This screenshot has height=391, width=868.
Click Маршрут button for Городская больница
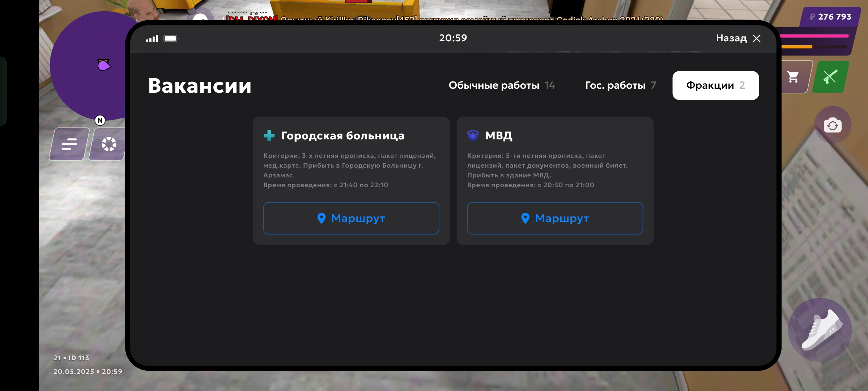(351, 218)
